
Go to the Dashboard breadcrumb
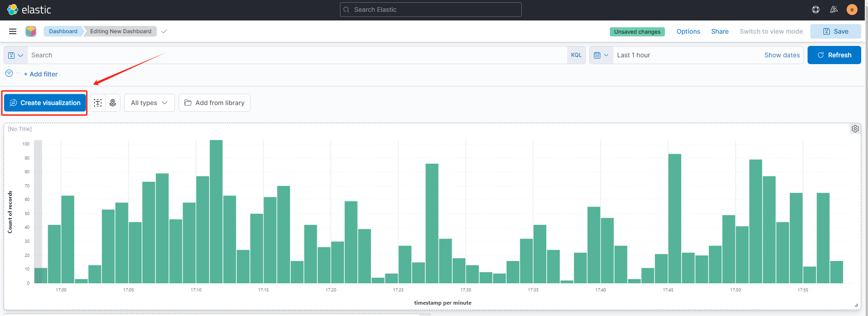point(63,31)
